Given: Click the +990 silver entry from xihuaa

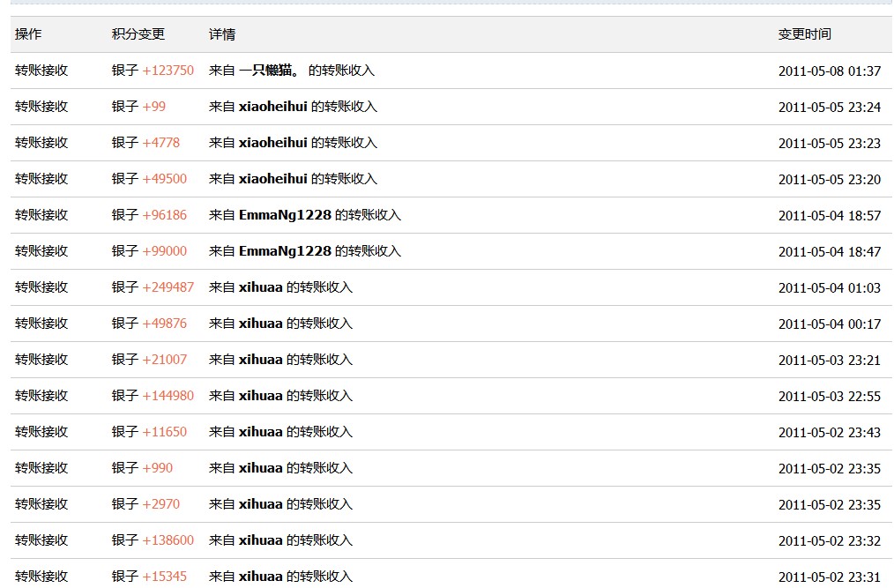Looking at the screenshot, I should (159, 467).
